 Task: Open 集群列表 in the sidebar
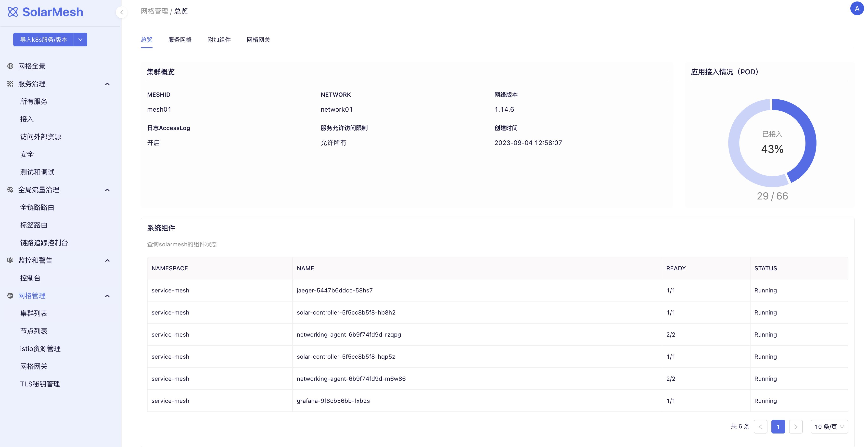click(34, 313)
